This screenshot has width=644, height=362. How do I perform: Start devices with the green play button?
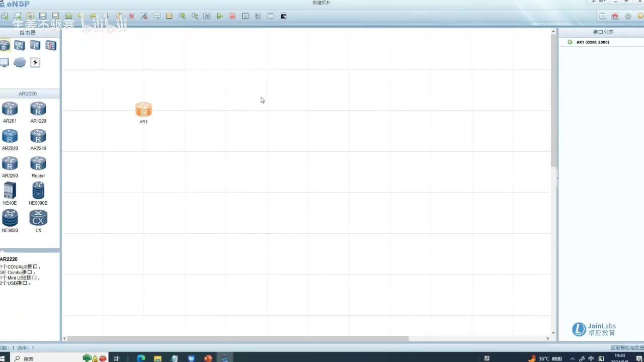[220, 16]
